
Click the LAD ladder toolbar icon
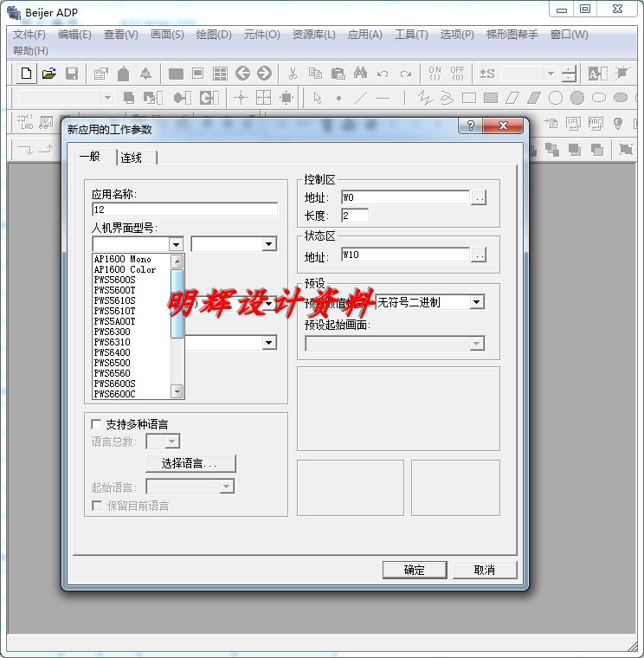25,122
